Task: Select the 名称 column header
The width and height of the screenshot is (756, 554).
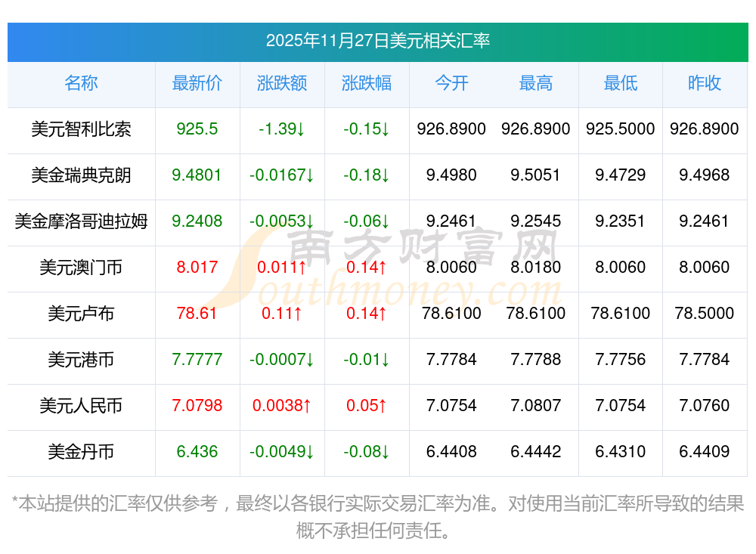Action: pos(81,83)
